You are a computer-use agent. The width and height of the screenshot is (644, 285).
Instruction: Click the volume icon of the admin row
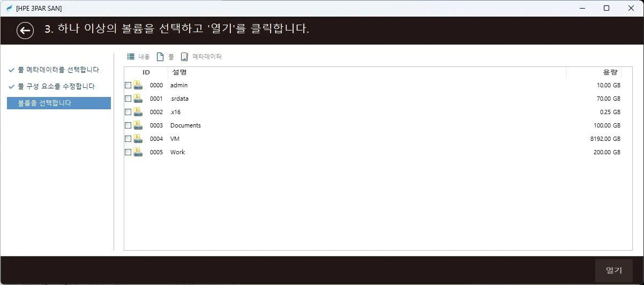[x=138, y=85]
